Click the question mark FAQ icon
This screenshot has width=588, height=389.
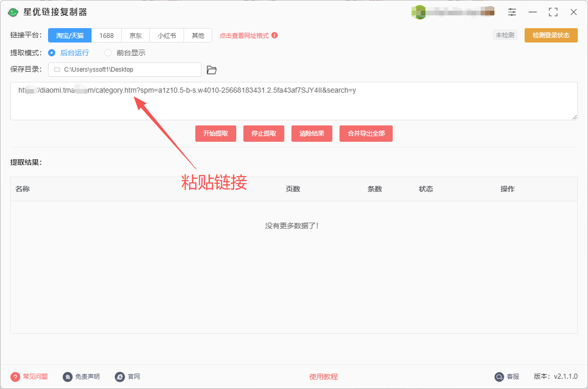(15, 377)
